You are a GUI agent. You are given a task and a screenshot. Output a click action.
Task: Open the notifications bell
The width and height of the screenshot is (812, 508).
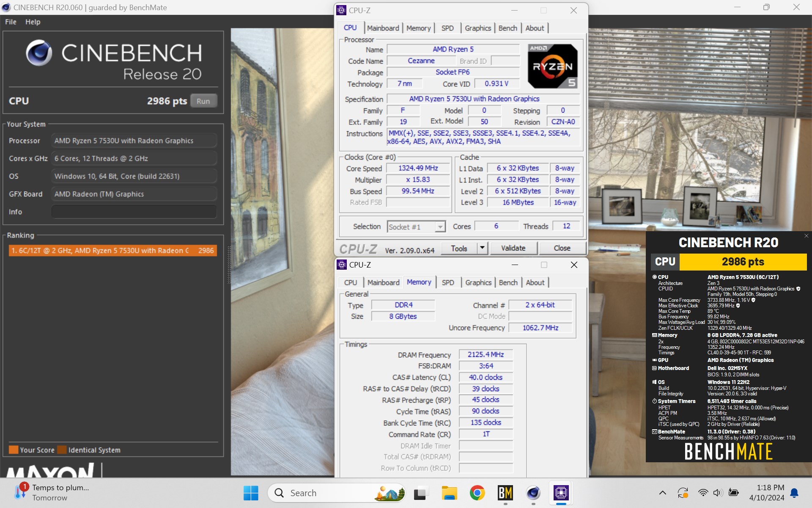pos(794,493)
